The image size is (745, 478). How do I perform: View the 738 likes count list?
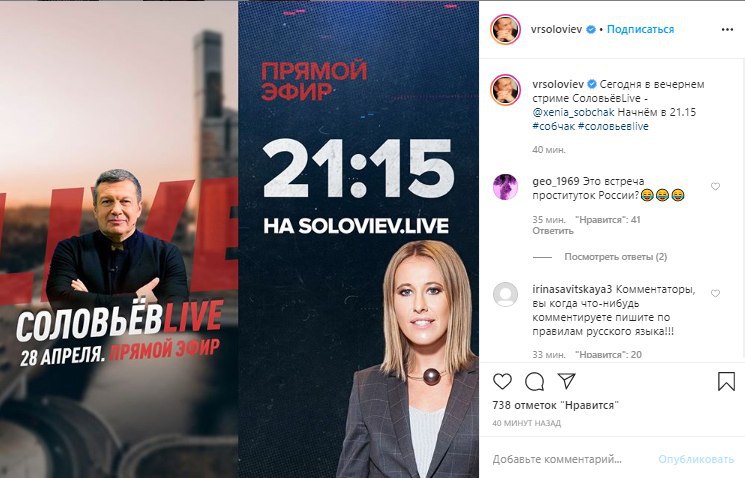click(556, 405)
